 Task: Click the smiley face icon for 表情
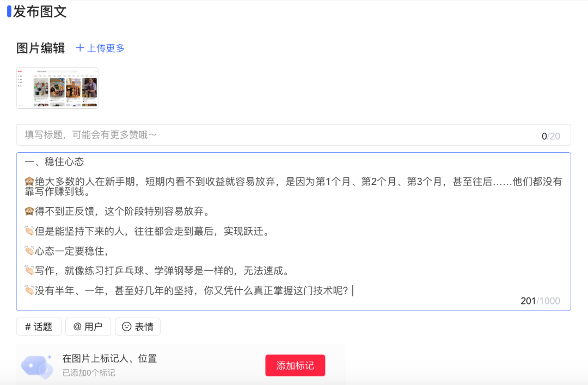[126, 327]
